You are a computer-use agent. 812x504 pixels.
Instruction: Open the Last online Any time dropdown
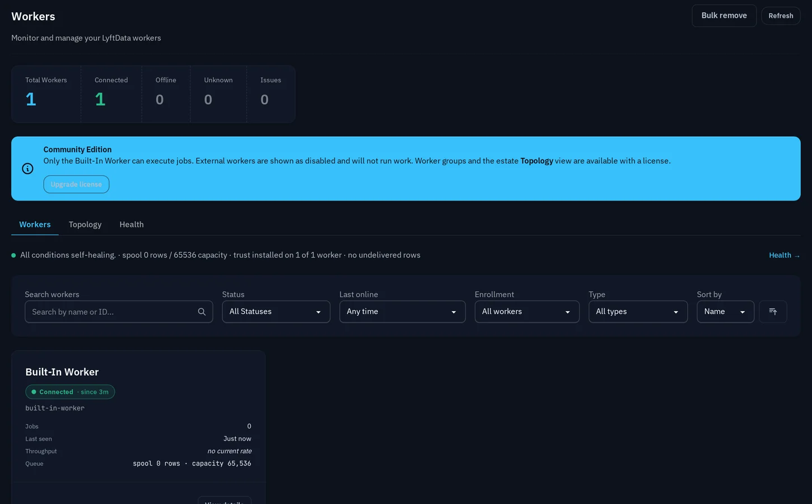point(402,312)
